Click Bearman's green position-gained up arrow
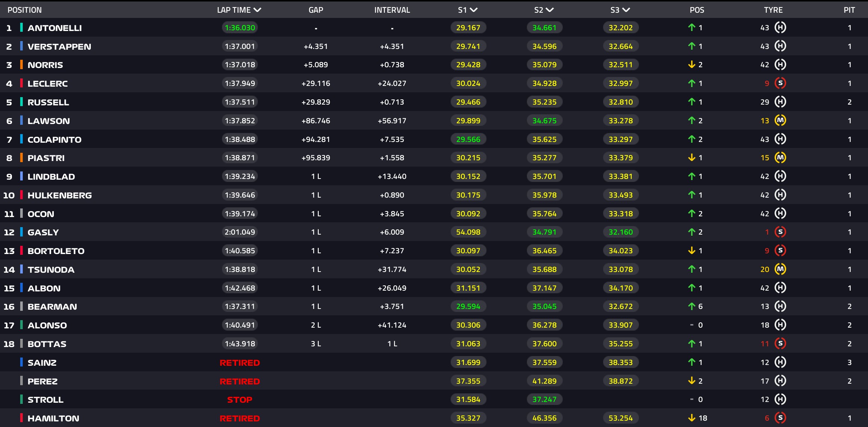Viewport: 868px width, 427px height. (x=692, y=306)
